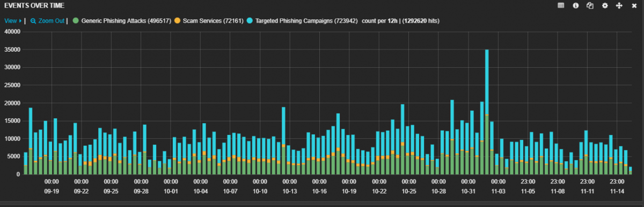The height and width of the screenshot is (207, 644).
Task: Click the tall bar near 10-13
Action: [283, 141]
